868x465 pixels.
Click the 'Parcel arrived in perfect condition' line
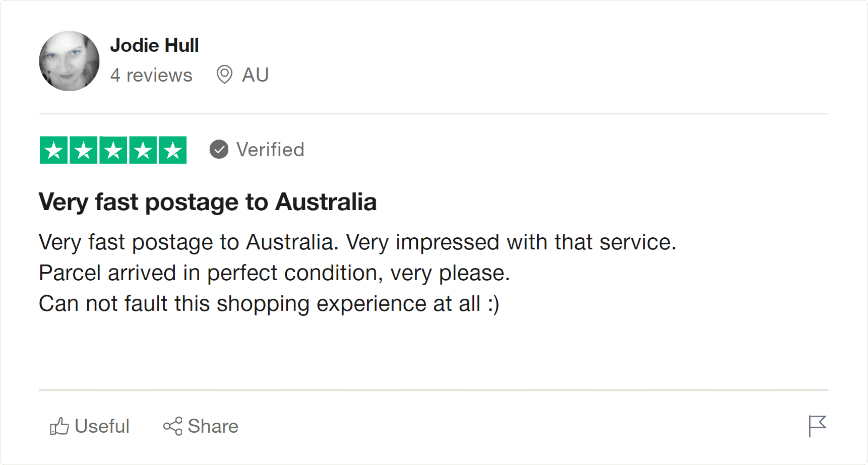(x=274, y=273)
